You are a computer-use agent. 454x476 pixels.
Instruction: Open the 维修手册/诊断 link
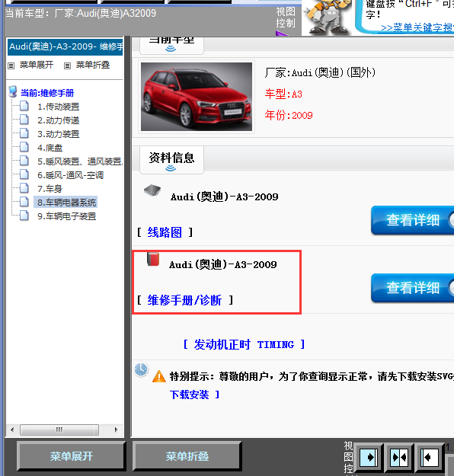184,300
